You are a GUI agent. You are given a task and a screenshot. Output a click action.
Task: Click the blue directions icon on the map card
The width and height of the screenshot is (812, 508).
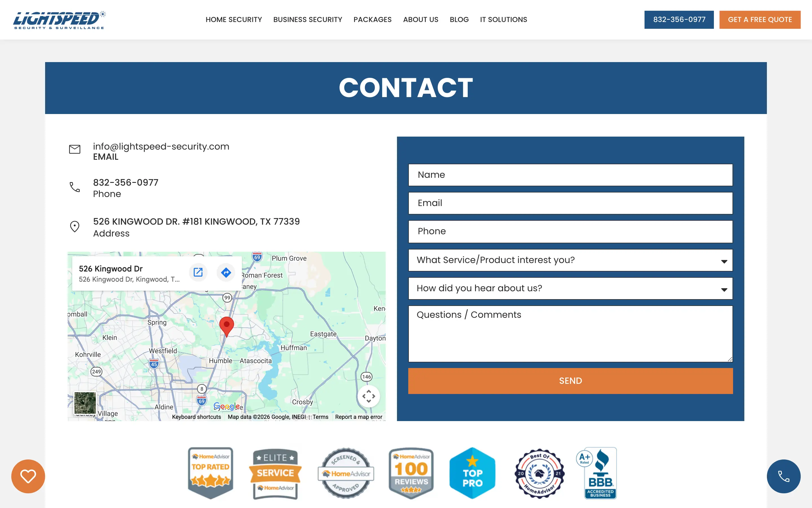226,272
